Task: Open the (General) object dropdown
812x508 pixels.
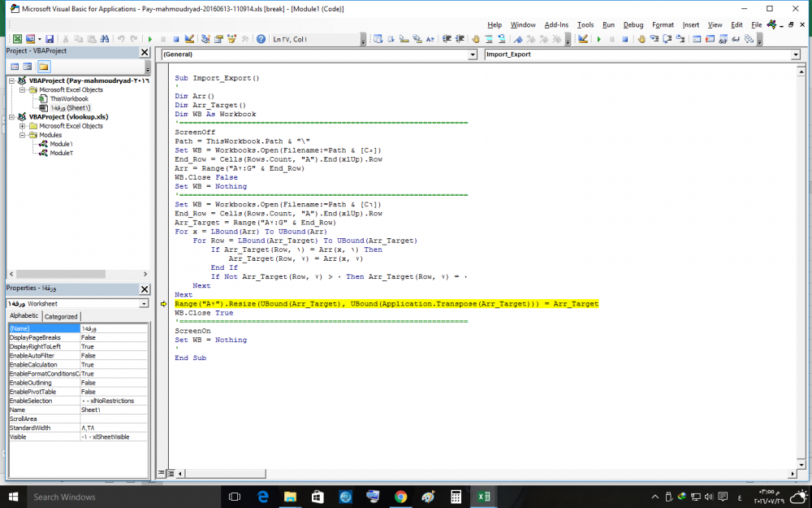Action: [473, 54]
